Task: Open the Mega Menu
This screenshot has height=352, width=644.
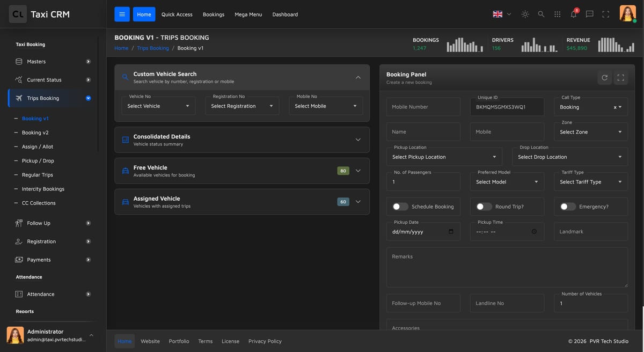Action: pos(248,14)
